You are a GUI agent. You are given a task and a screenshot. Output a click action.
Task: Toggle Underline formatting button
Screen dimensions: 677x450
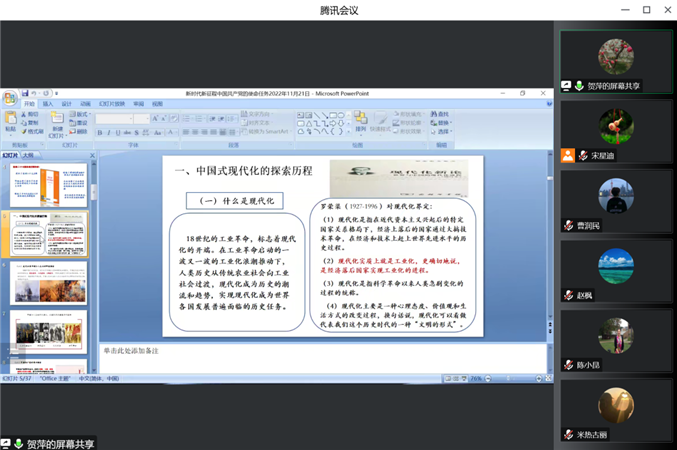pos(118,131)
